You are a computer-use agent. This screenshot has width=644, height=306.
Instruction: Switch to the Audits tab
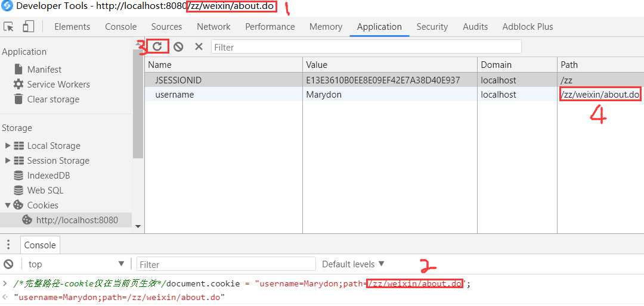tap(475, 27)
